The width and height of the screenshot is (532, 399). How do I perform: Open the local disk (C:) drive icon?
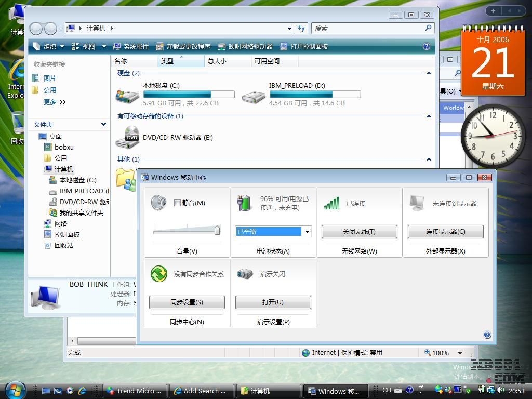(x=127, y=95)
